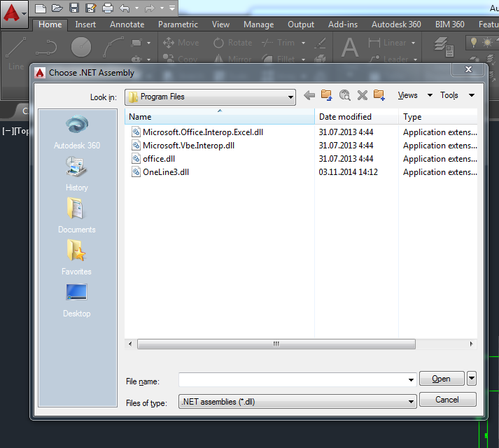Click the Save As icon in quick access toolbar
This screenshot has width=499, height=448.
pyautogui.click(x=91, y=8)
